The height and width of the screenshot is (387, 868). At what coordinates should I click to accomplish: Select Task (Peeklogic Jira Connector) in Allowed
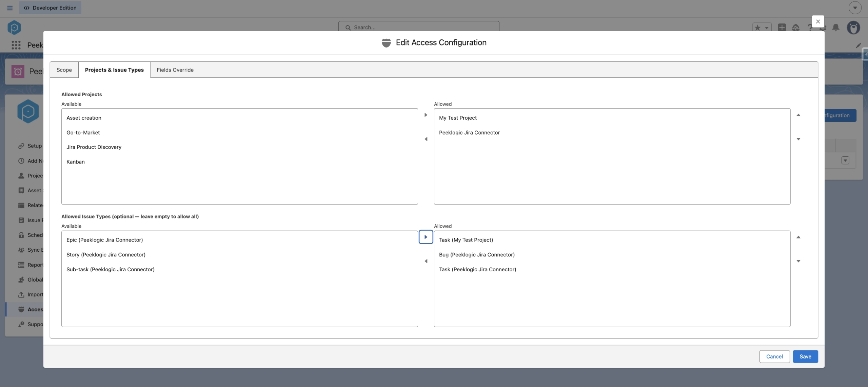612,269
